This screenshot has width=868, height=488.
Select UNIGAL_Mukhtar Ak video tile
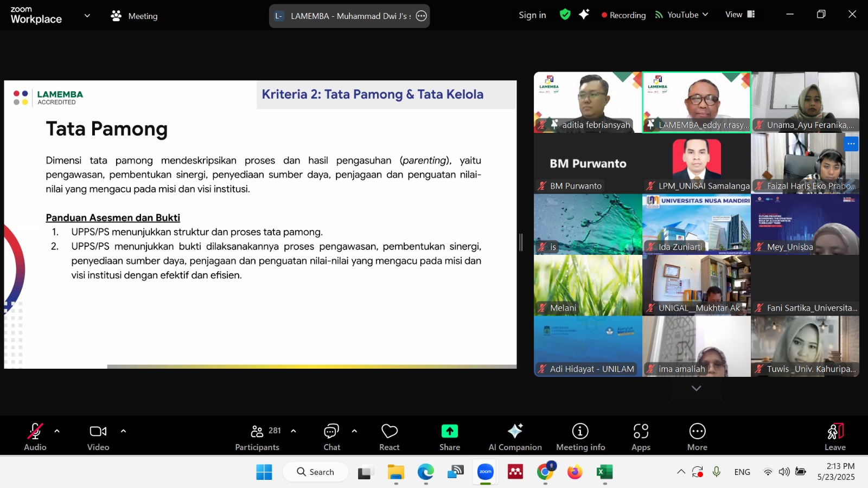[697, 285]
